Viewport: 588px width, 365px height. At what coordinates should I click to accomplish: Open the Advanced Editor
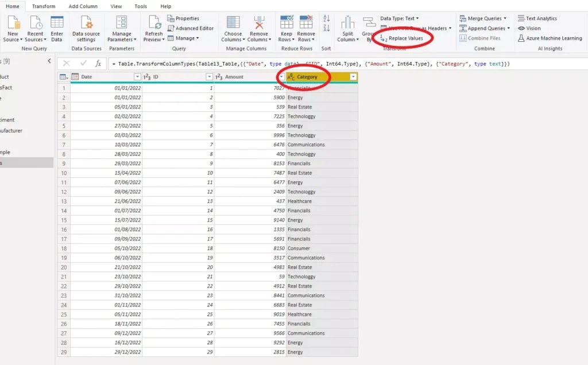196,28
